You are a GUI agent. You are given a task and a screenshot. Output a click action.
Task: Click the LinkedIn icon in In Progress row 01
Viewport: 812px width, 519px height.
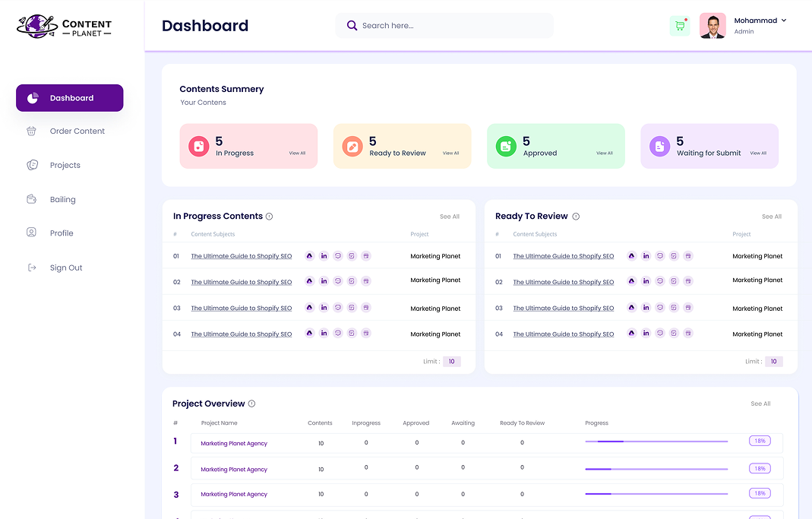[x=324, y=256]
